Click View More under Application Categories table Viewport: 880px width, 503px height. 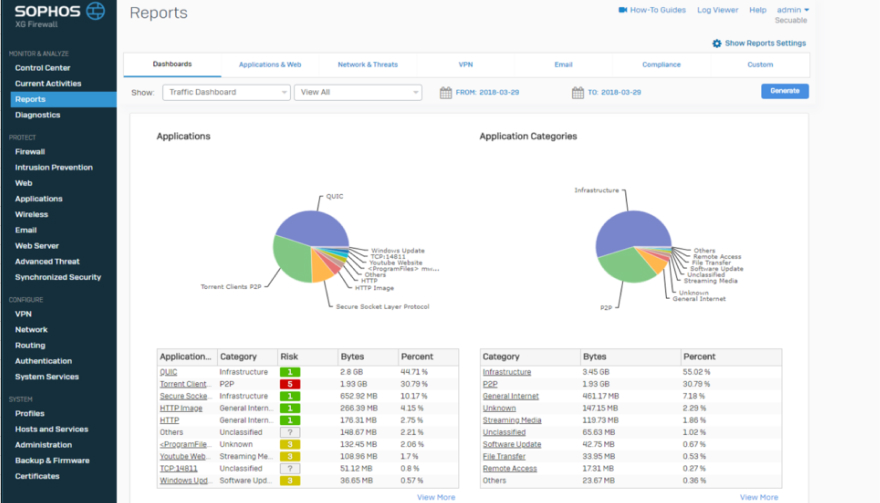[758, 497]
